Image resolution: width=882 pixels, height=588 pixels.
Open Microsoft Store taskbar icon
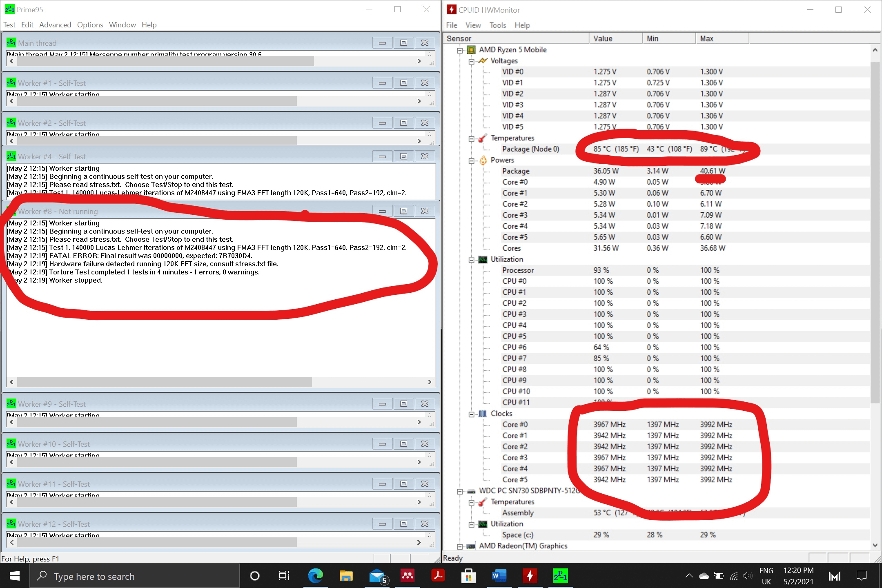tap(468, 576)
